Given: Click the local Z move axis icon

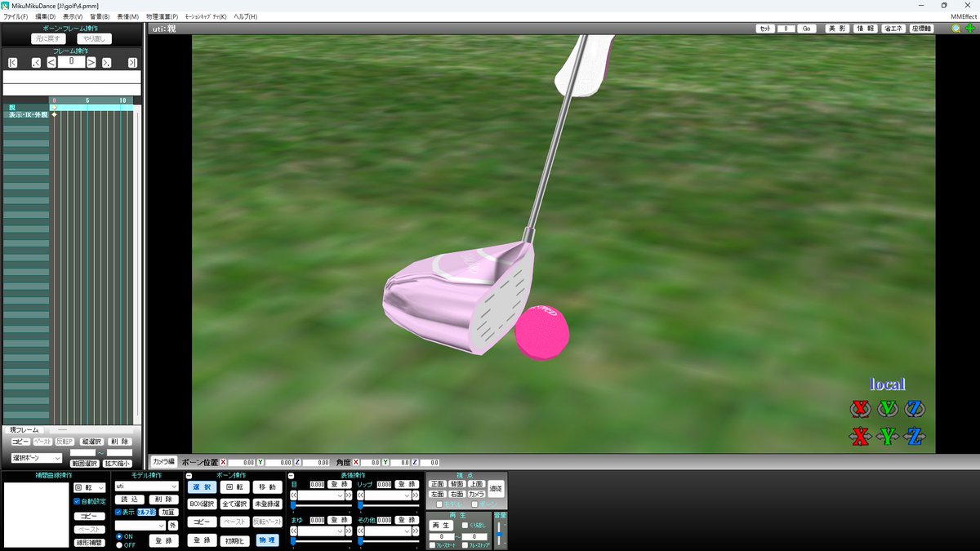Looking at the screenshot, I should (915, 436).
